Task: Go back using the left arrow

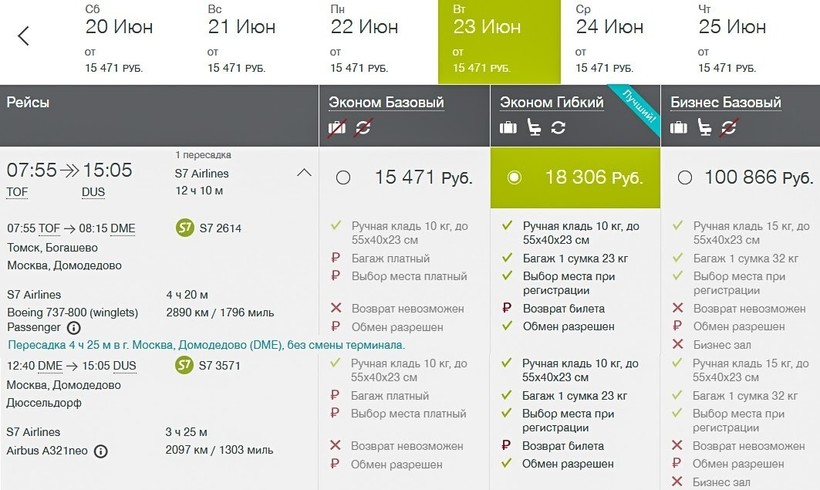Action: pos(24,37)
